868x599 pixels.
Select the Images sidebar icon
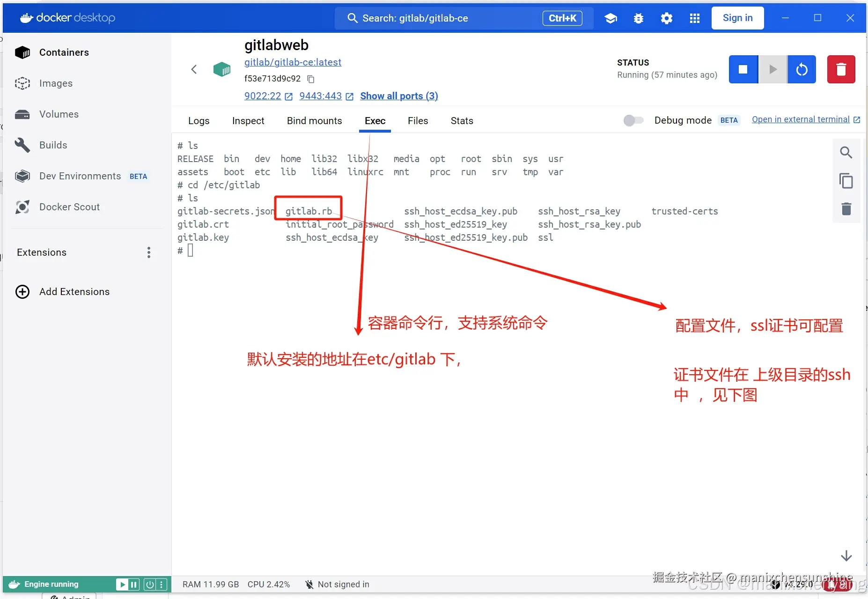pyautogui.click(x=22, y=83)
